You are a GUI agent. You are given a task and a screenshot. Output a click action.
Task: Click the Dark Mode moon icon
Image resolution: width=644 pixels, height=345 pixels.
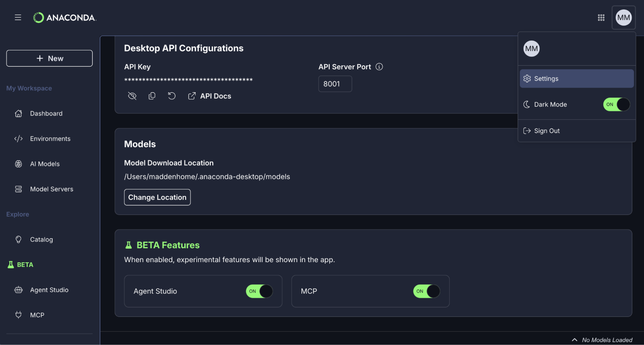[527, 104]
